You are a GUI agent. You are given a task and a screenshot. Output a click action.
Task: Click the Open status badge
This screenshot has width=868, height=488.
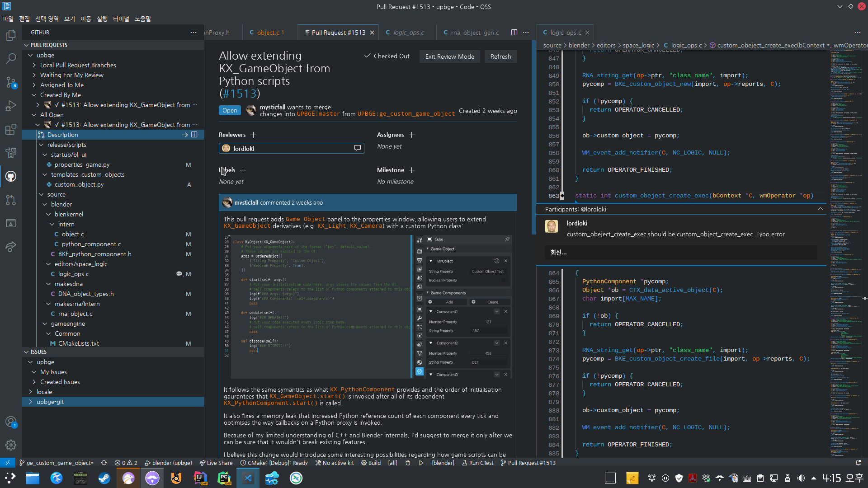(x=230, y=111)
